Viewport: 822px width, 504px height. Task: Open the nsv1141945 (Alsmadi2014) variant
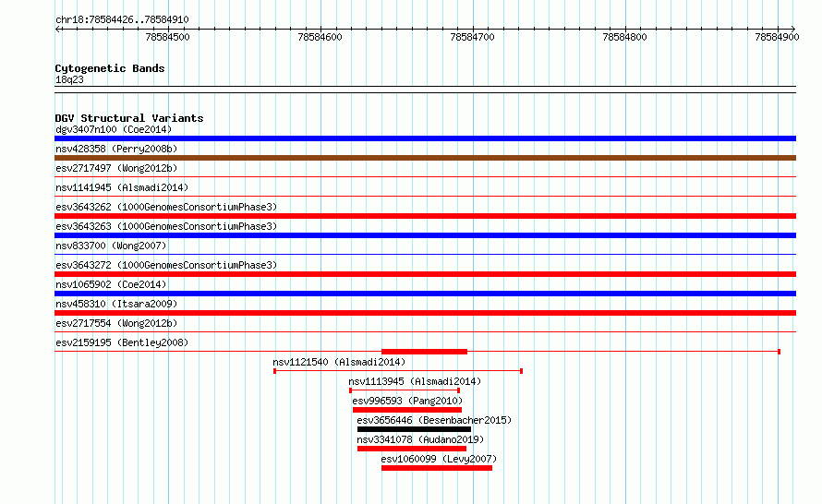(122, 187)
